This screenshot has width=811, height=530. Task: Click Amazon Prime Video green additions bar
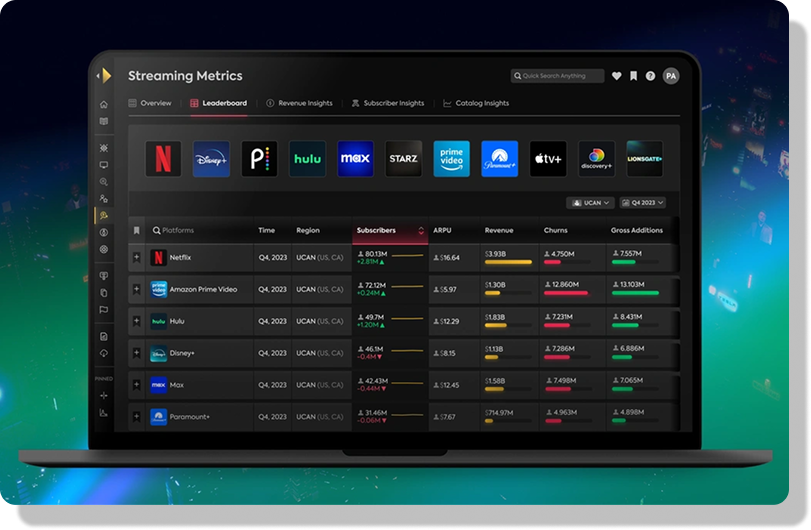(635, 294)
